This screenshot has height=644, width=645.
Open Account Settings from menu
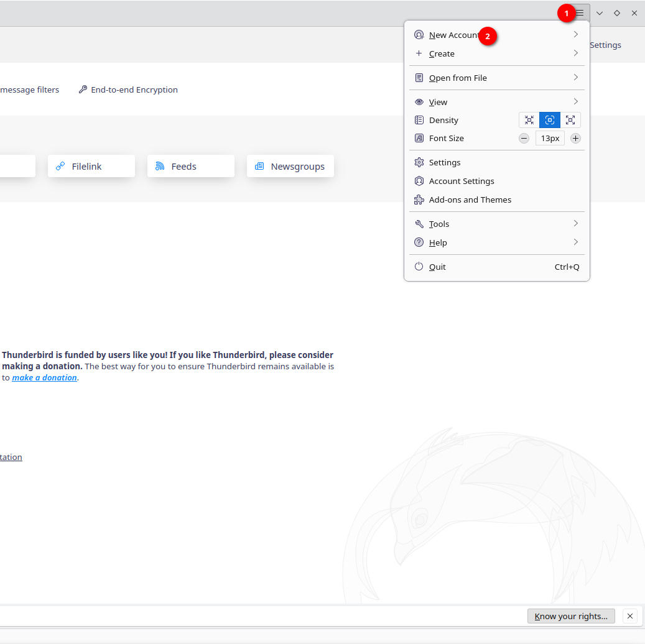click(462, 181)
